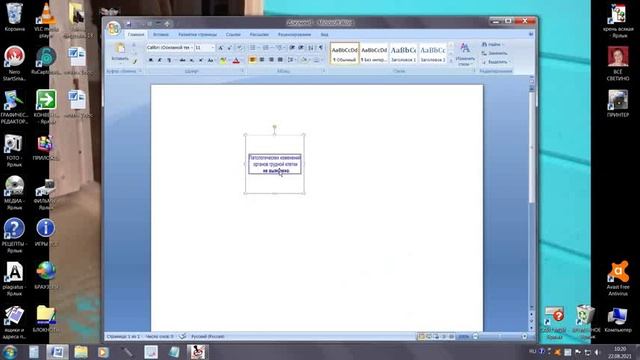Open the Ссылки ribbon tab
This screenshot has height=360, width=640.
(233, 35)
